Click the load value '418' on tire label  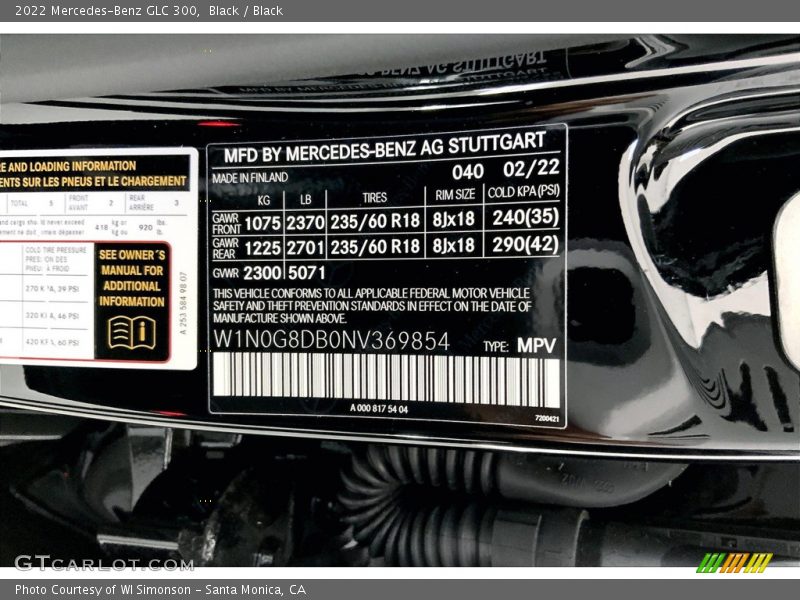point(102,227)
